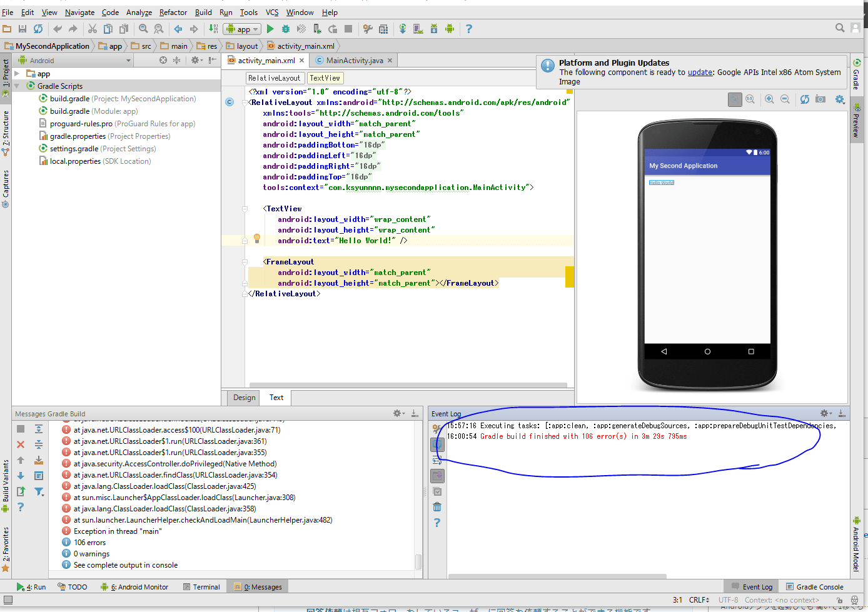
Task: Refresh the layout preview
Action: 805,99
